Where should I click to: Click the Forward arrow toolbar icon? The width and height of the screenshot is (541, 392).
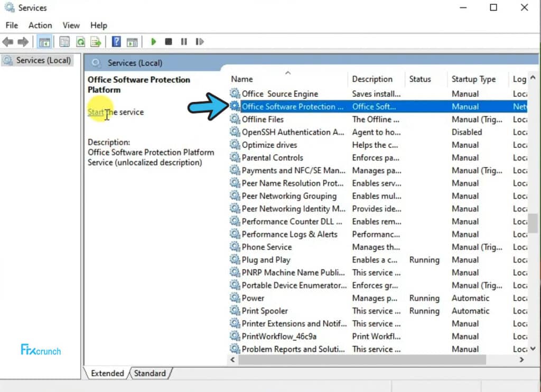pyautogui.click(x=23, y=42)
